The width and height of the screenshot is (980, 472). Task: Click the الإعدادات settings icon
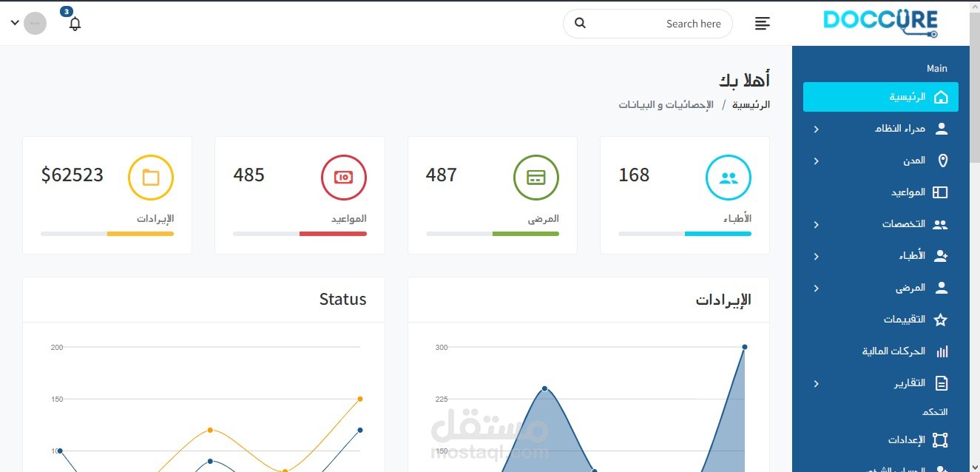pyautogui.click(x=940, y=440)
